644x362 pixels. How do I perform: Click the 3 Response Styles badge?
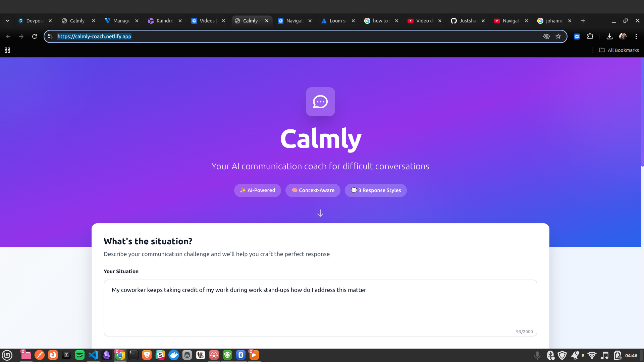point(375,190)
